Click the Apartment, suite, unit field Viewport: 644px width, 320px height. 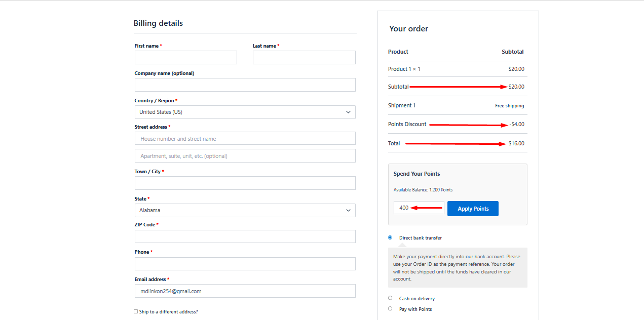click(245, 155)
